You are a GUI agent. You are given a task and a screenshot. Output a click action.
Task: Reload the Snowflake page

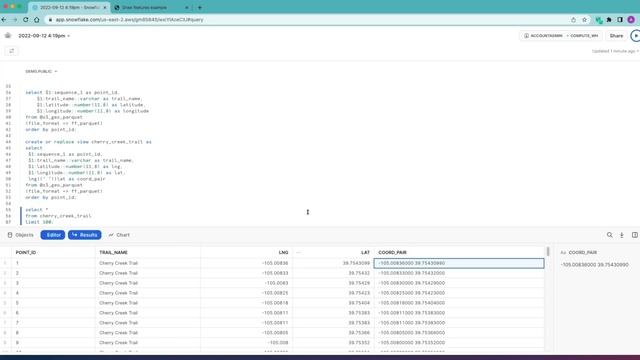(26, 20)
